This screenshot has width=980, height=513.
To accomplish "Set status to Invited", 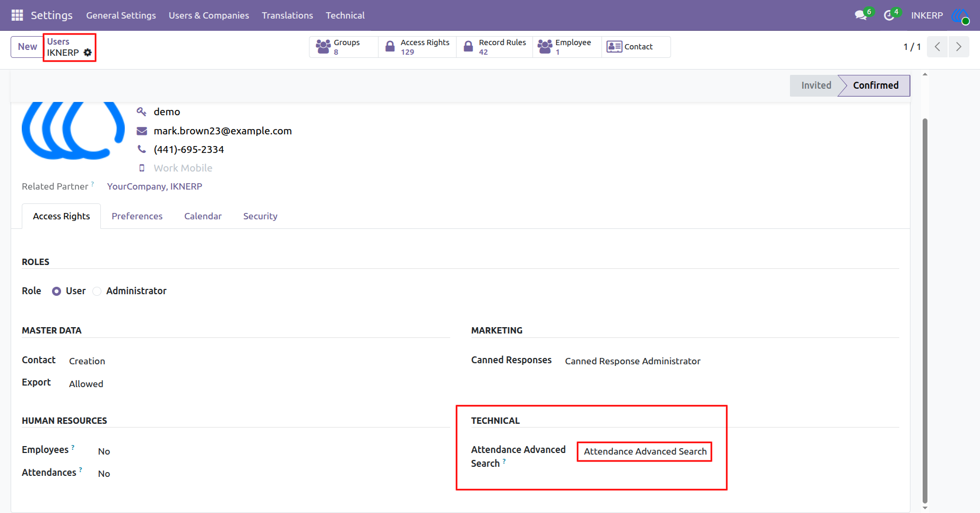I will [x=816, y=85].
